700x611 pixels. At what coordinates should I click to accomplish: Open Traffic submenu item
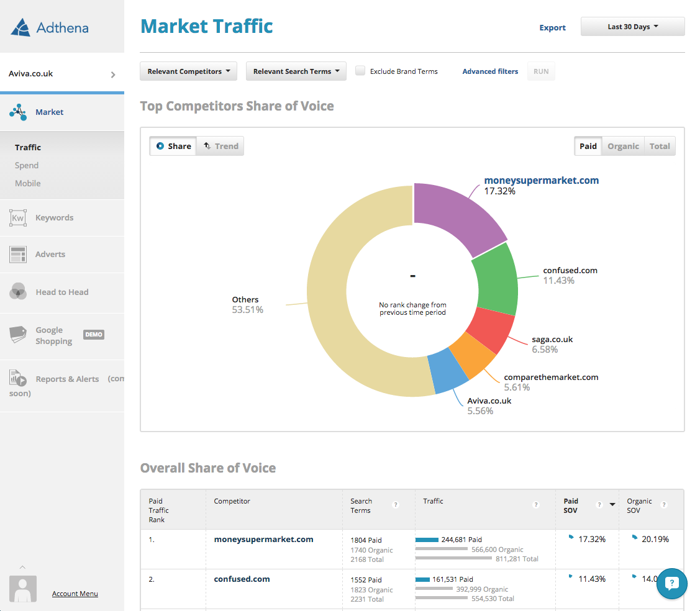28,147
